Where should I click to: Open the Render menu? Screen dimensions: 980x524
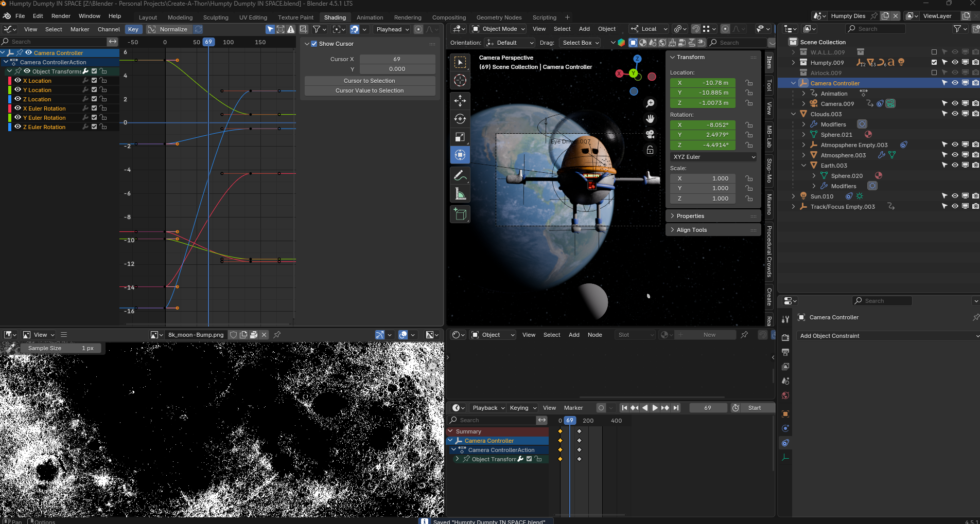click(x=61, y=16)
